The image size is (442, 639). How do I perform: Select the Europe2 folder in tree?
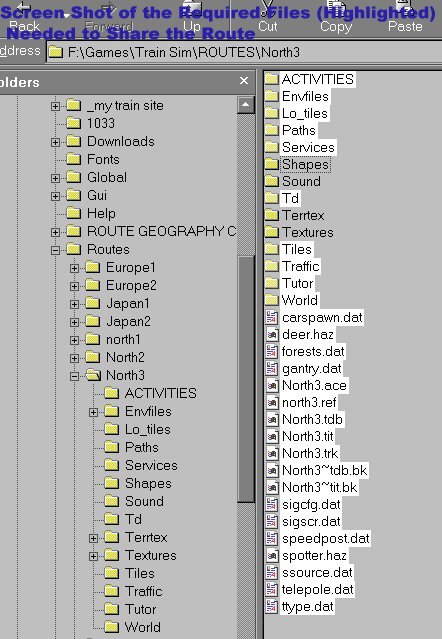click(131, 285)
